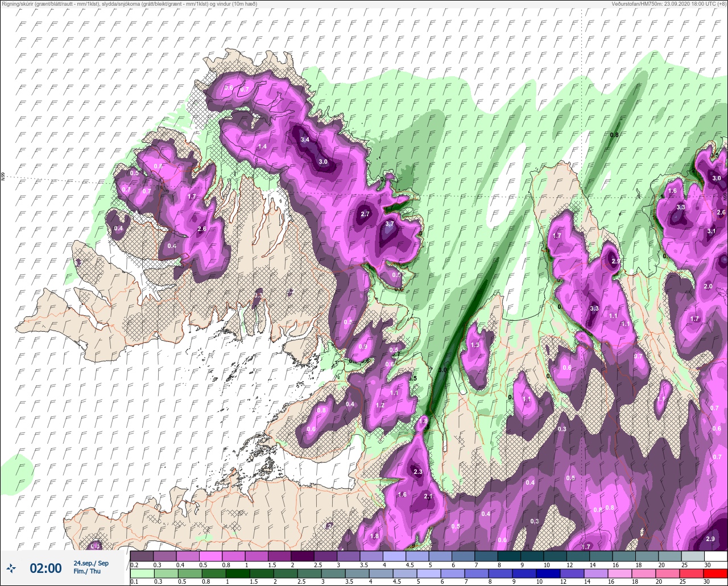Click the N99 latitude label on left edge
This screenshot has height=586, width=728.
coord(3,177)
